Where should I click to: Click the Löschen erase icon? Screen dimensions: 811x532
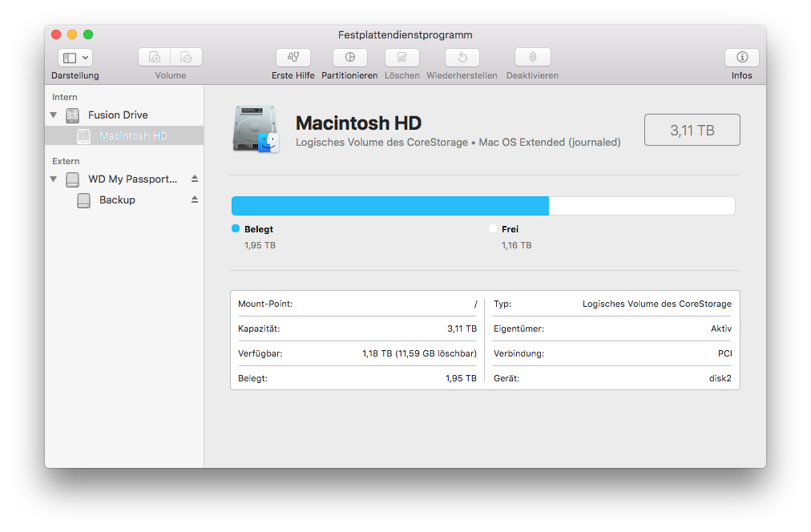tap(402, 58)
